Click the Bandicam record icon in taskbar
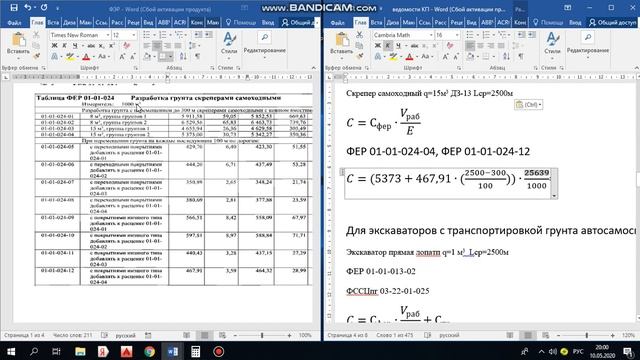The image size is (640, 360). [x=219, y=351]
